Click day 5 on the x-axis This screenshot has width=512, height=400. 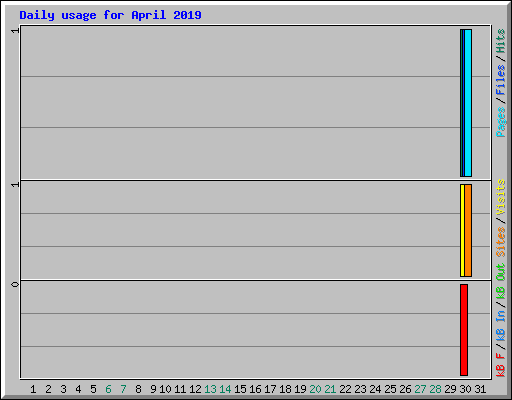(93, 389)
